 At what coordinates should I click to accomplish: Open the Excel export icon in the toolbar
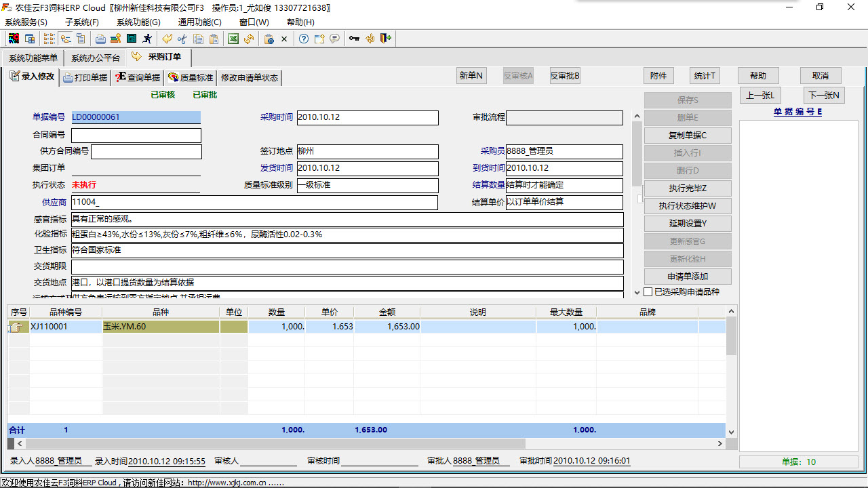pos(233,39)
